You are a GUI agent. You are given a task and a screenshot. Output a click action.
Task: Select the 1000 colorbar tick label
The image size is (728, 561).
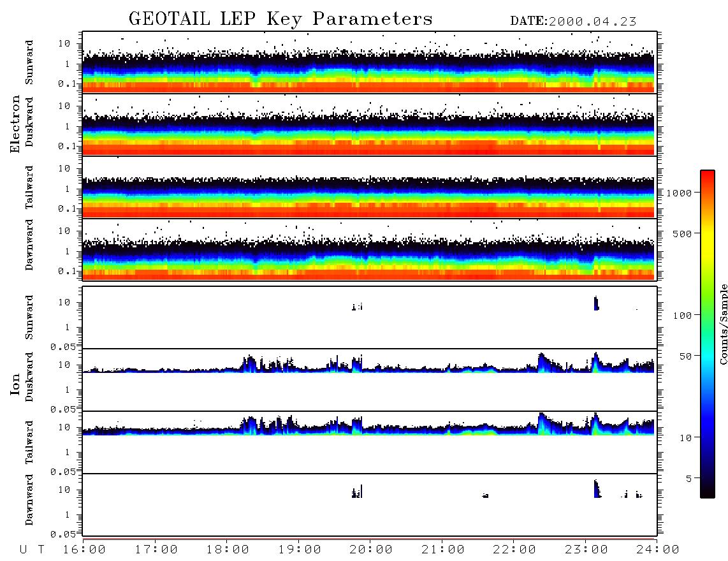pyautogui.click(x=679, y=193)
